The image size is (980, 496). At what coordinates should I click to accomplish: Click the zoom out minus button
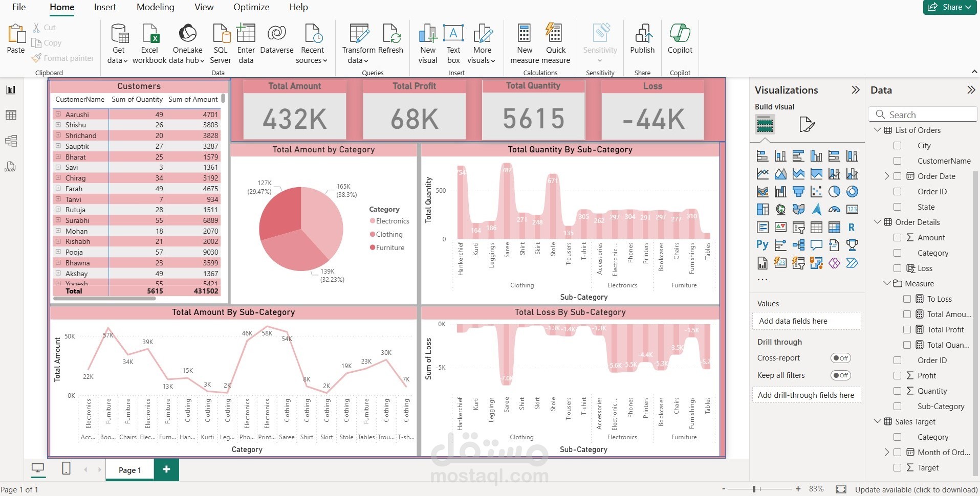(723, 489)
